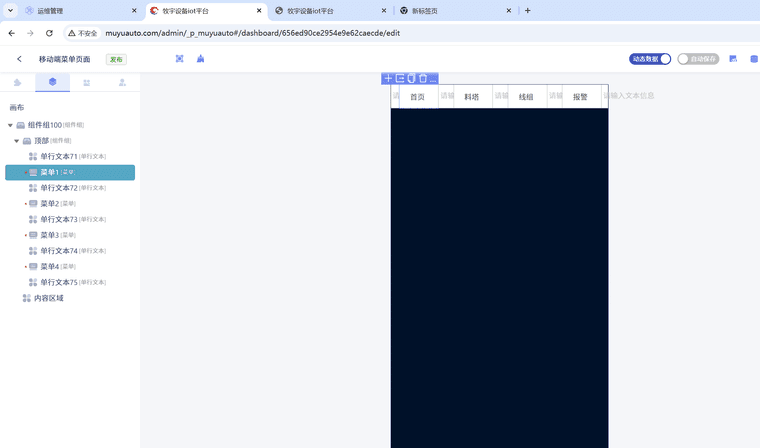Click the 线组 menu item on canvas
The image size is (760, 448).
pos(526,97)
